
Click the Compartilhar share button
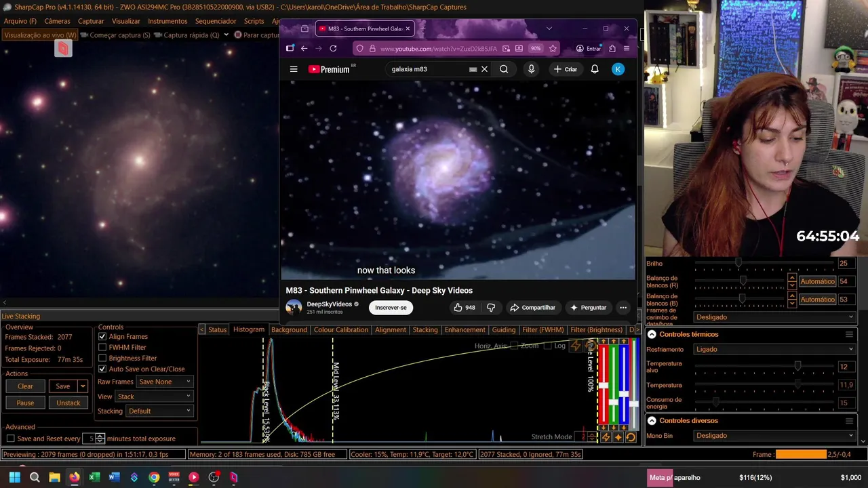(x=533, y=308)
